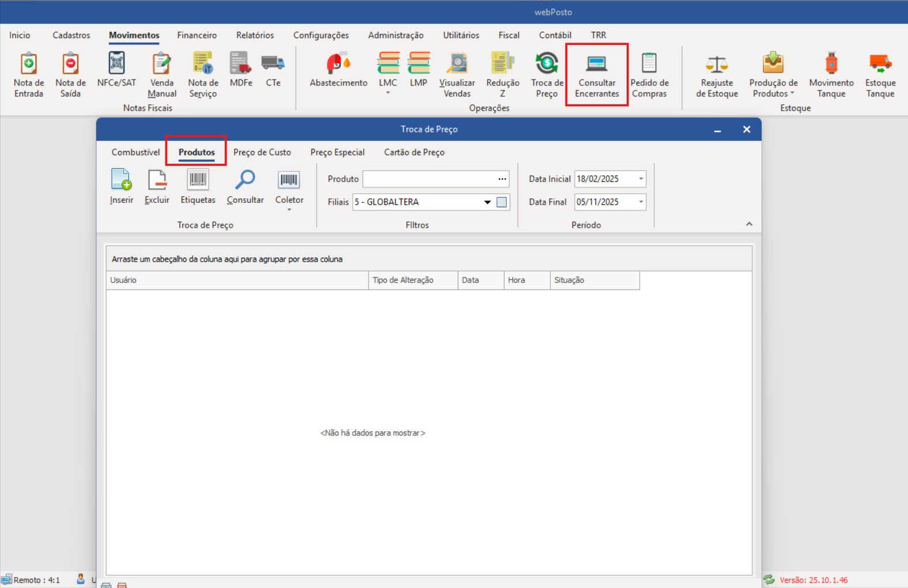Viewport: 908px width, 588px height.
Task: Click the Excluir icon
Action: click(157, 180)
